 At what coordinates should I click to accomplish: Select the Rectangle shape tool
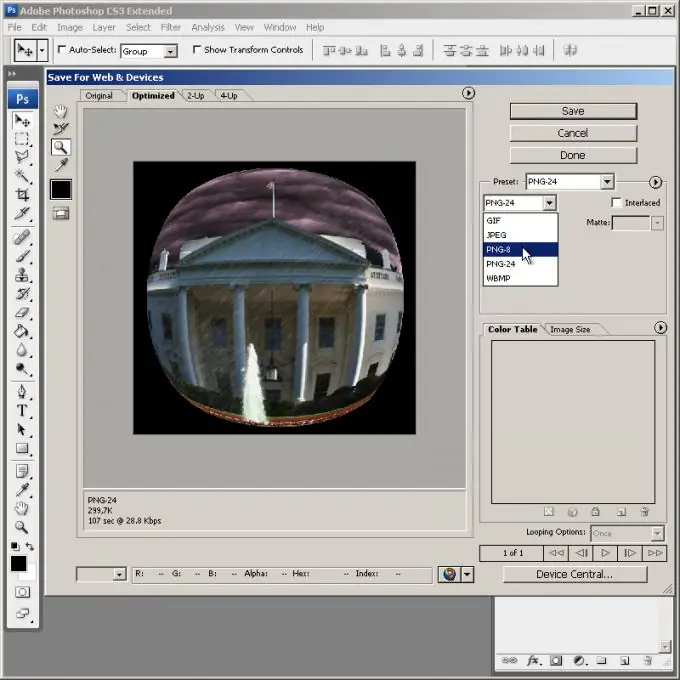[22, 448]
